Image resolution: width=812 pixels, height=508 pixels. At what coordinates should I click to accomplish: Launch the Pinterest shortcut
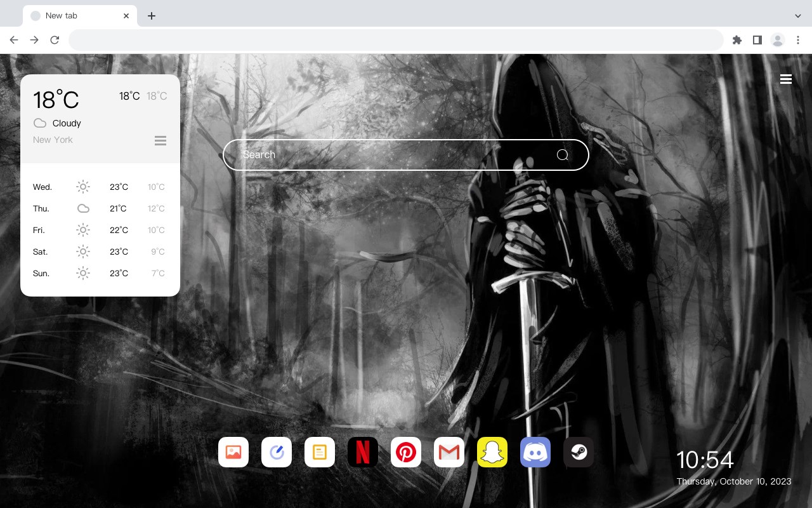(x=406, y=452)
